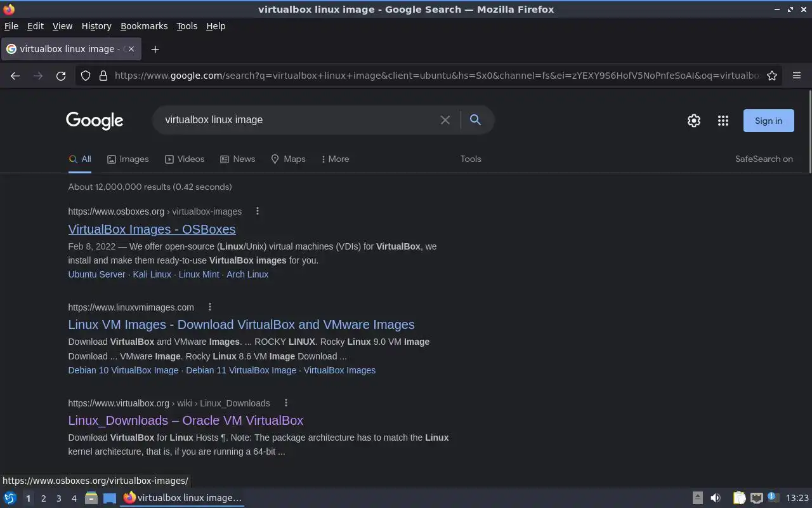This screenshot has height=508, width=812.
Task: Switch to the Images results tab
Action: tap(128, 159)
